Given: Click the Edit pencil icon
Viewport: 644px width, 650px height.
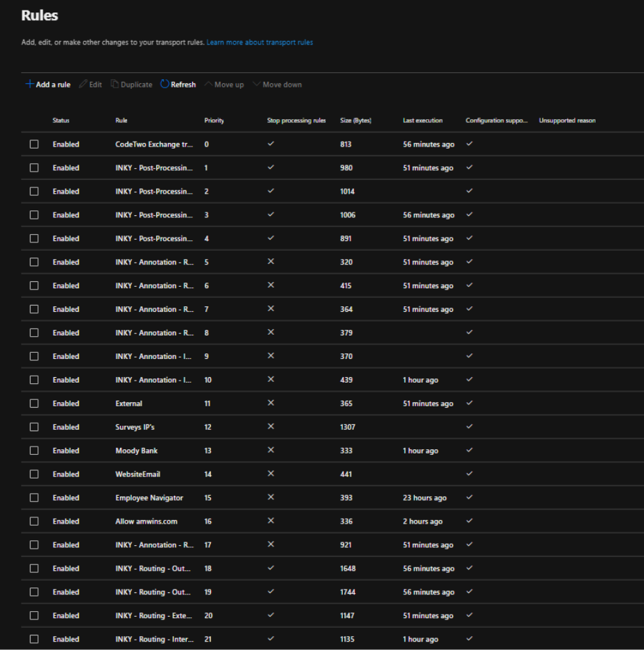Looking at the screenshot, I should click(x=83, y=84).
